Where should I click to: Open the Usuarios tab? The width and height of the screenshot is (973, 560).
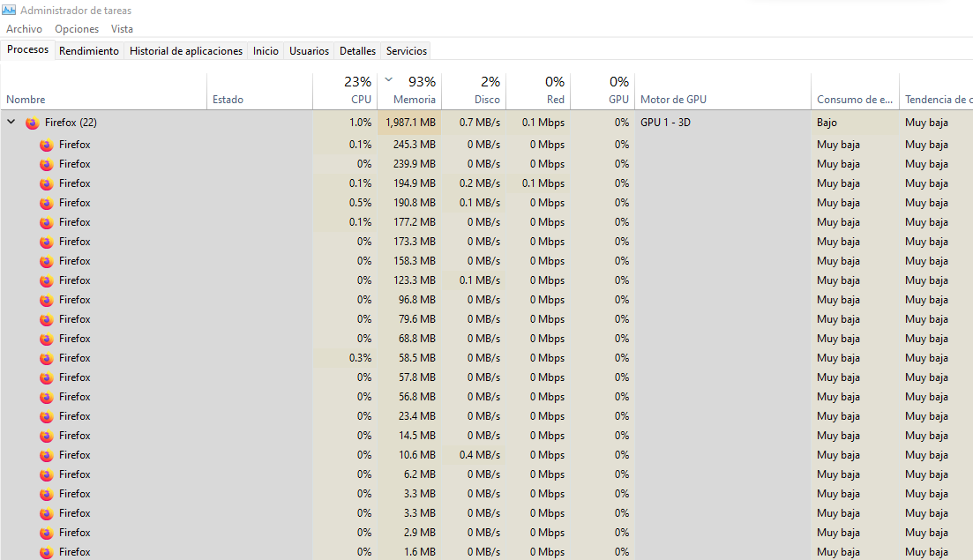click(309, 51)
